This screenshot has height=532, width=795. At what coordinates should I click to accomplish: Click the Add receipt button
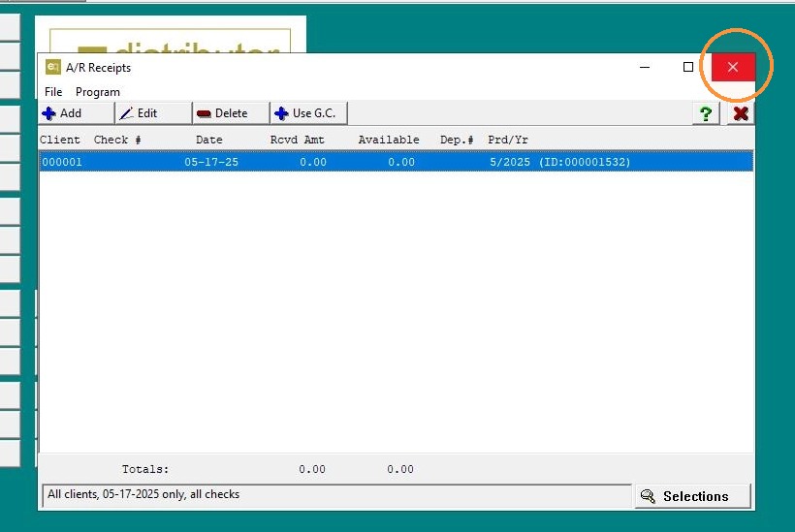pyautogui.click(x=77, y=113)
